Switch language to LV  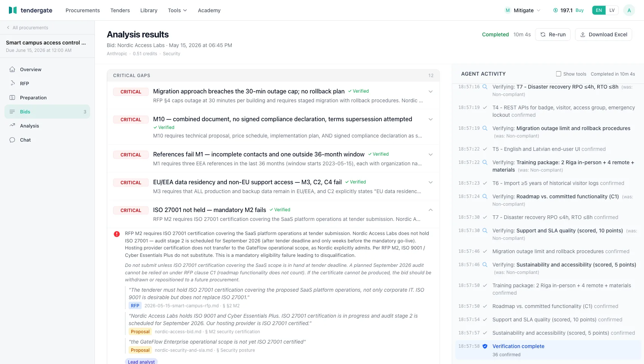612,10
